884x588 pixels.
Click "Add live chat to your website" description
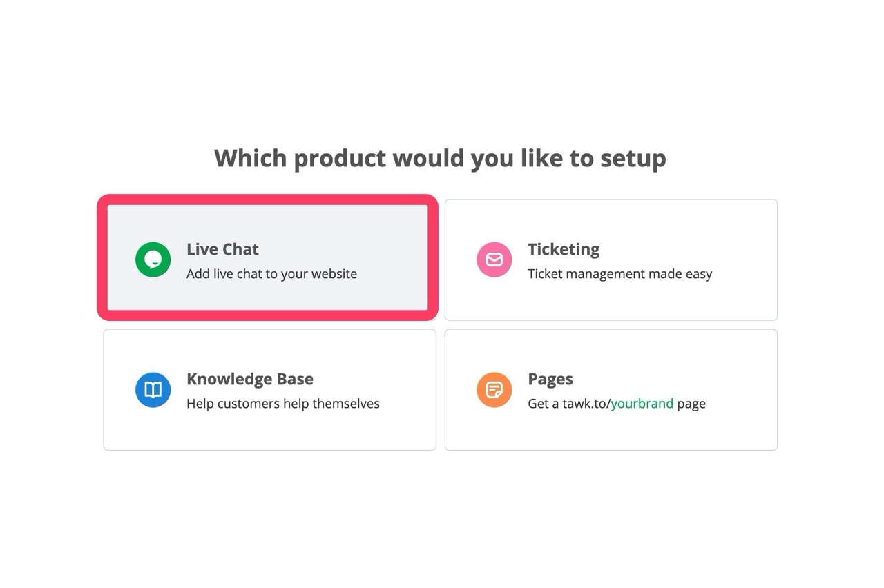[271, 274]
